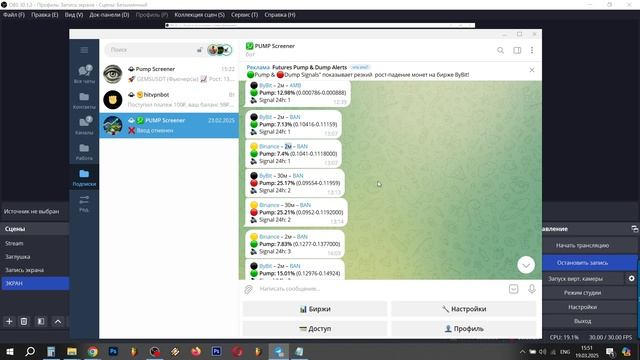The height and width of the screenshot is (360, 640).
Task: Open the scene filters icon
Action: click(x=41, y=322)
